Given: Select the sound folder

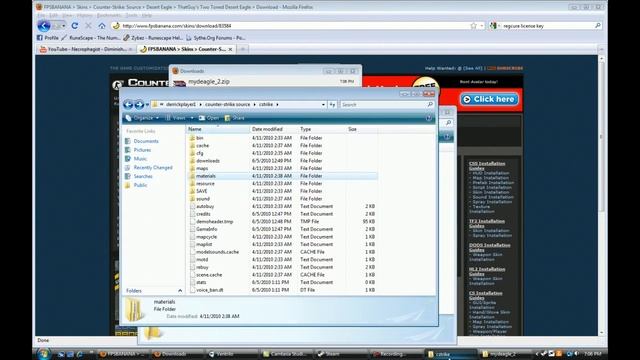Looking at the screenshot, I should coord(202,199).
